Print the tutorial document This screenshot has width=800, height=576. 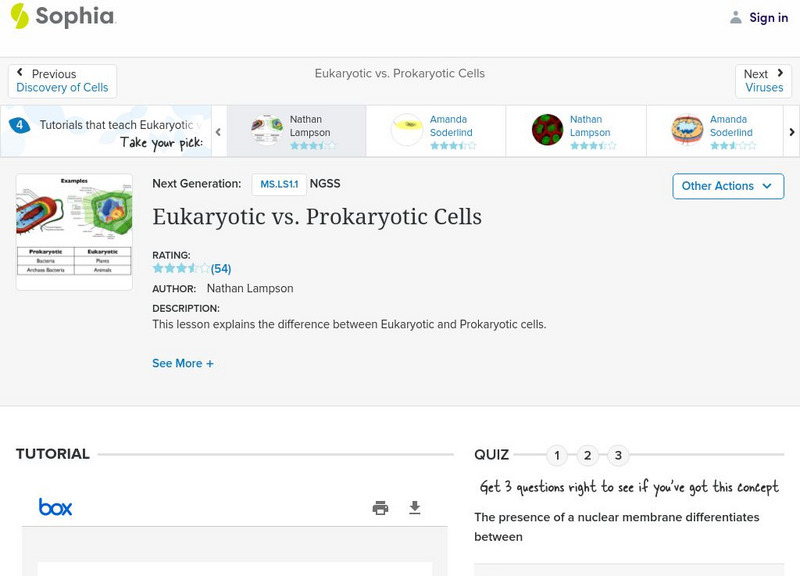click(x=380, y=508)
